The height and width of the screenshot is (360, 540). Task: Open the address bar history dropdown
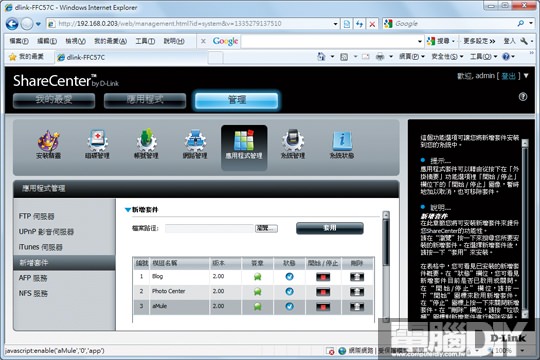pyautogui.click(x=335, y=24)
